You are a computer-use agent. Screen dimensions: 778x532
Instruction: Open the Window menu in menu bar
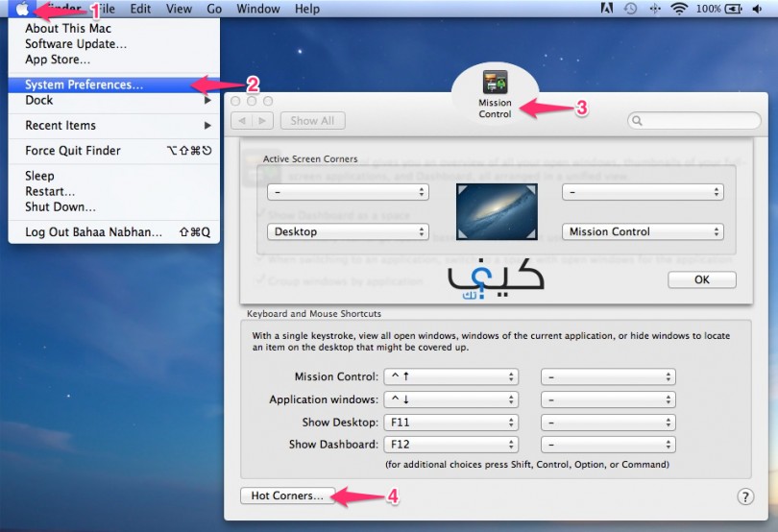pyautogui.click(x=257, y=9)
